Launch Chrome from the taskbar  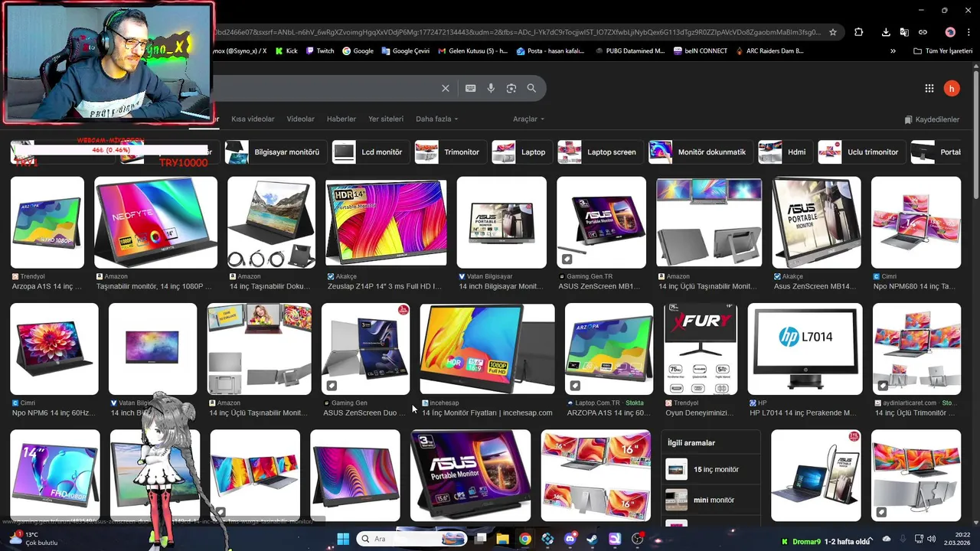pyautogui.click(x=524, y=539)
